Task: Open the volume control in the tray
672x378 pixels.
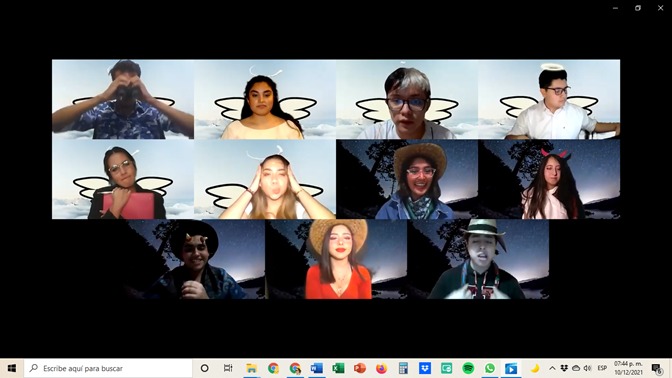Action: pos(587,368)
